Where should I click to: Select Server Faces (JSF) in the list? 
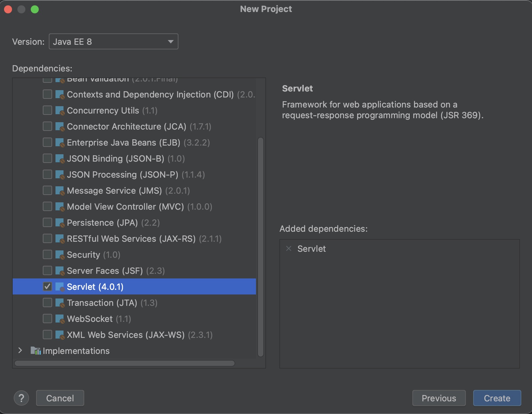click(x=134, y=271)
